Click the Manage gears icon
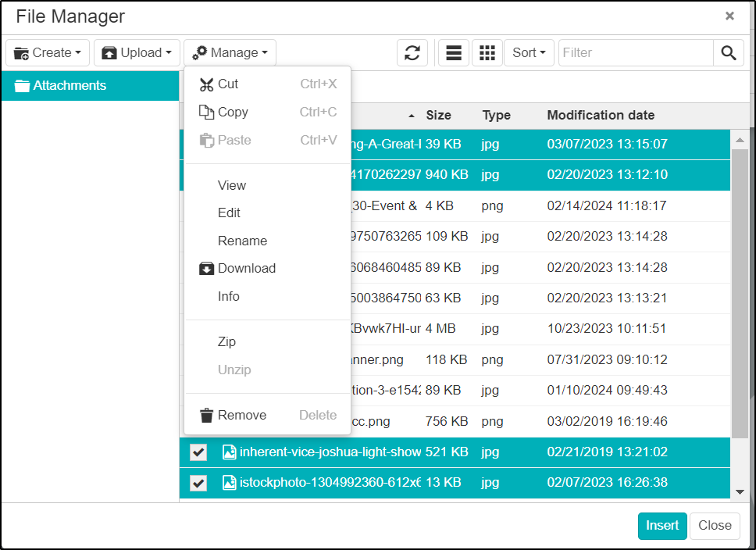 pyautogui.click(x=200, y=52)
